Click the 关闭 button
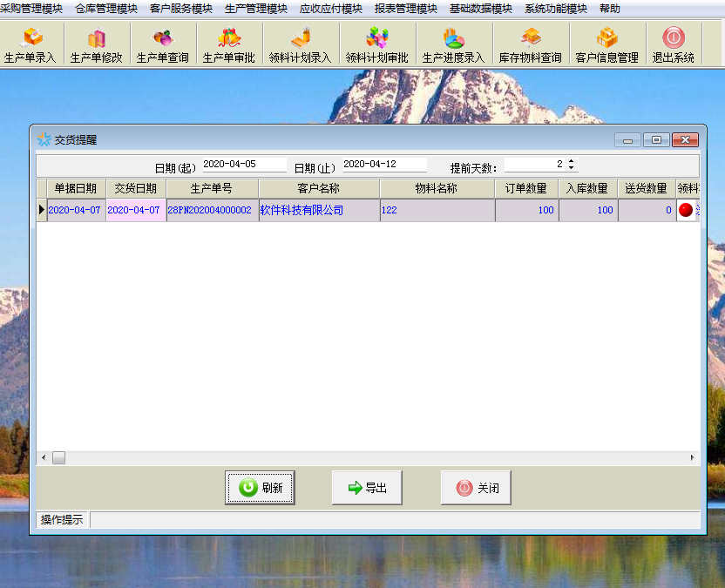Image resolution: width=725 pixels, height=588 pixels. coord(476,488)
